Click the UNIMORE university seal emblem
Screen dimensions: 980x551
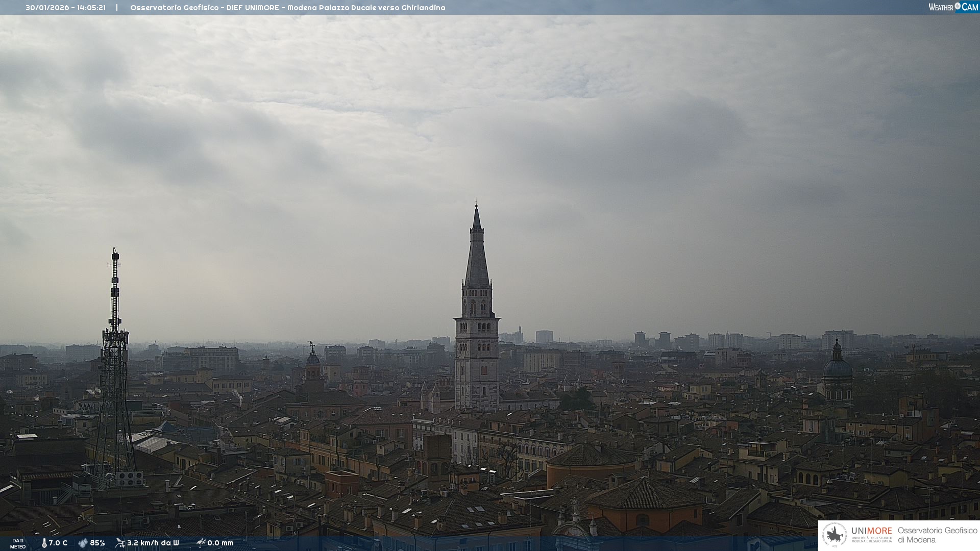pos(835,535)
